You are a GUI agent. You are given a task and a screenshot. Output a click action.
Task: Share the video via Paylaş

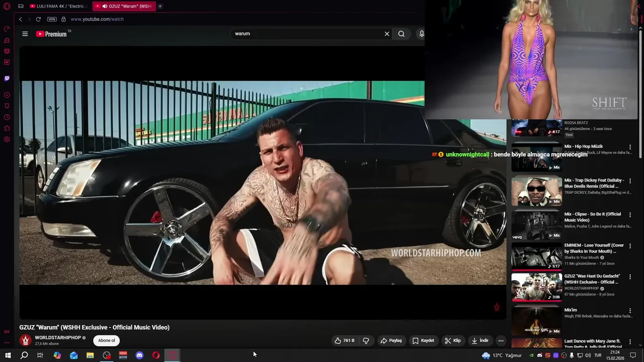(391, 340)
